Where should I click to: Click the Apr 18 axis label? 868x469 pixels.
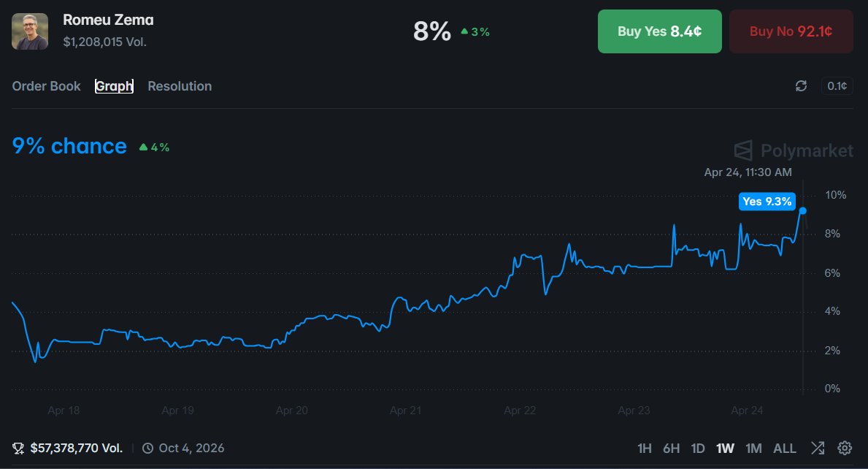coord(64,411)
